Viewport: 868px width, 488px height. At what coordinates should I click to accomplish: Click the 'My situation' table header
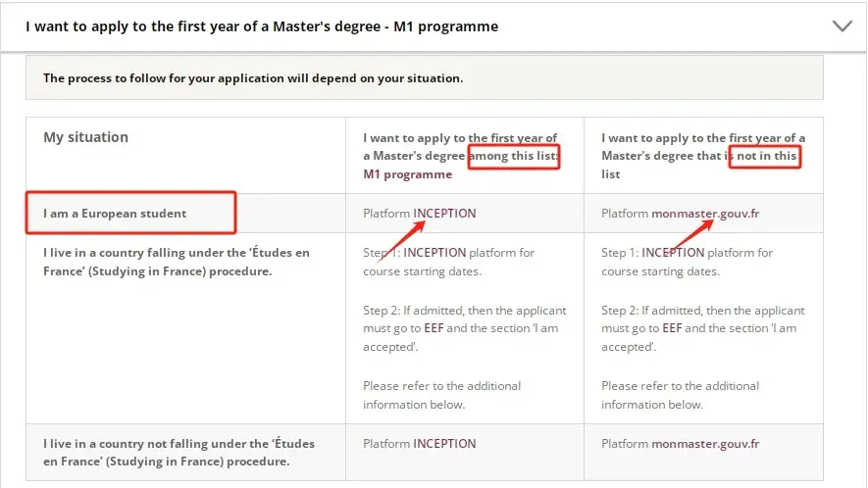tap(85, 137)
